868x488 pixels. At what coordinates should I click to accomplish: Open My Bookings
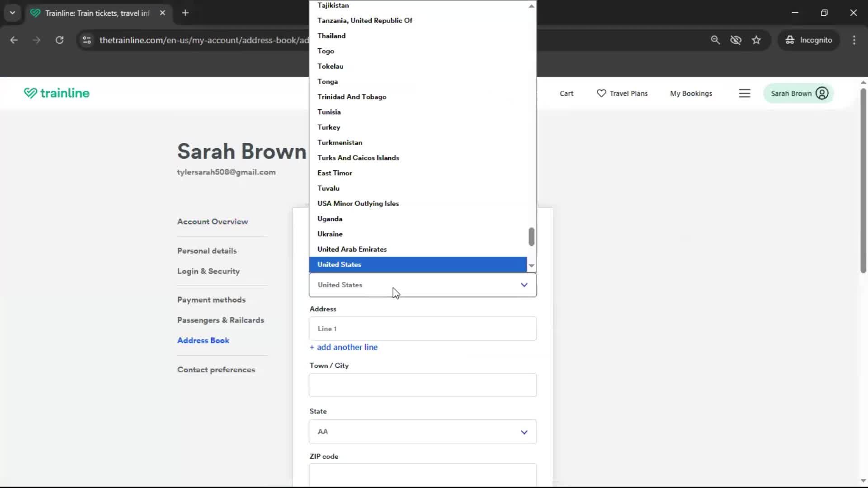pos(691,94)
